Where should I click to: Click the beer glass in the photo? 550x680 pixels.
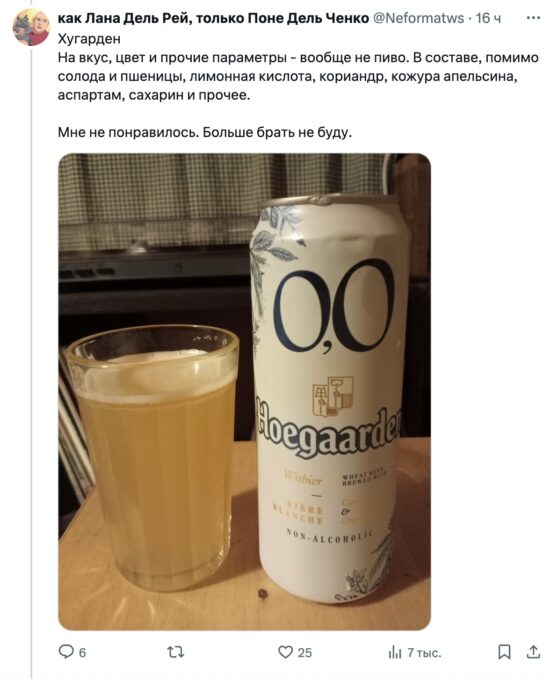pyautogui.click(x=151, y=458)
